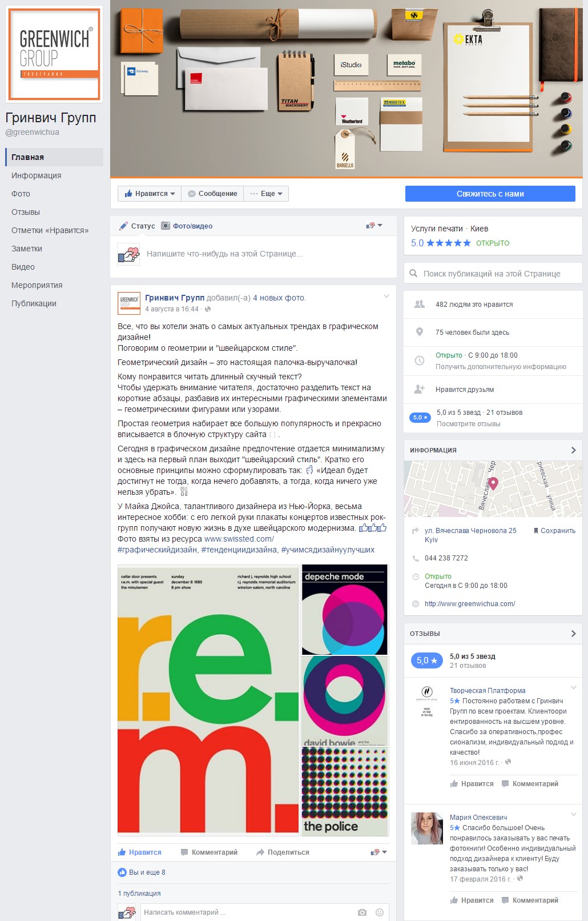Open the depeche mode poster thumbnail
This screenshot has width=588, height=921.
point(345,610)
